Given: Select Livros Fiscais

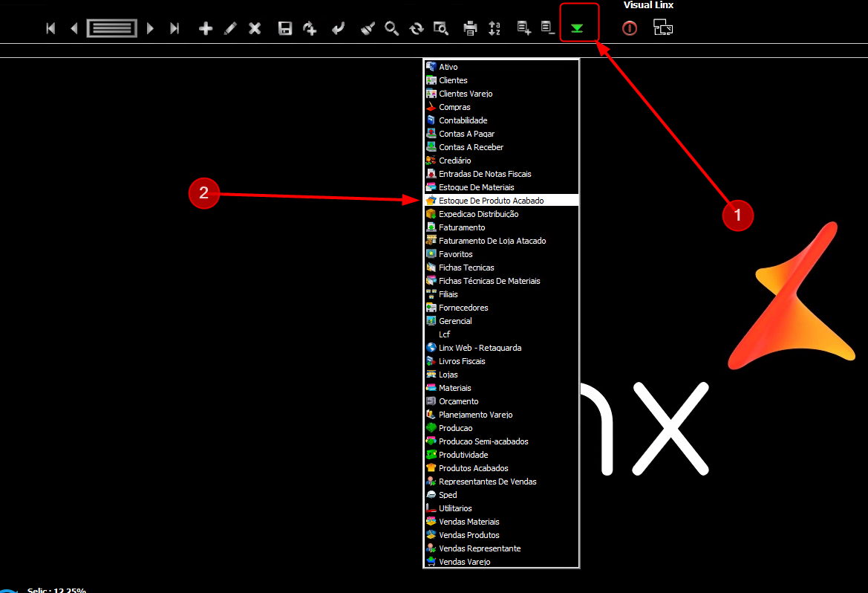Looking at the screenshot, I should coord(501,361).
